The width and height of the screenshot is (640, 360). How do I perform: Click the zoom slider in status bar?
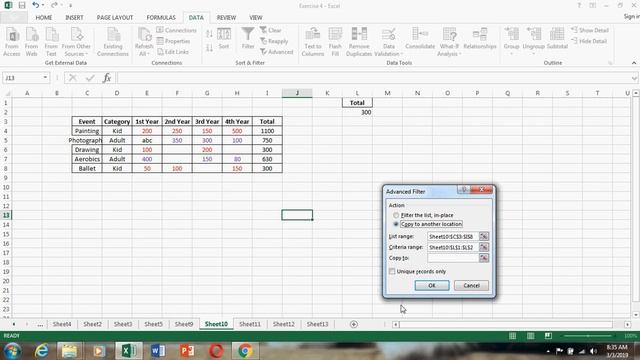click(x=588, y=336)
